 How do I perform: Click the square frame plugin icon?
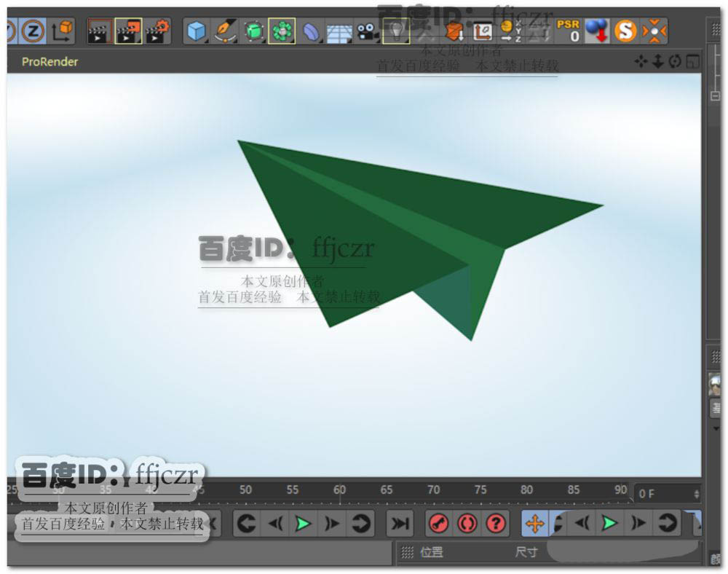tap(483, 31)
